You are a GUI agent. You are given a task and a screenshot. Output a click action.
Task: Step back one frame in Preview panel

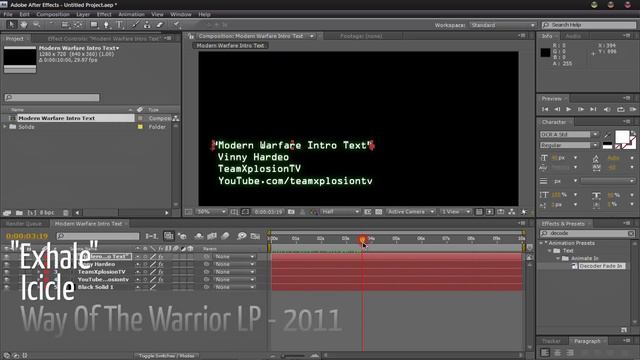point(557,109)
